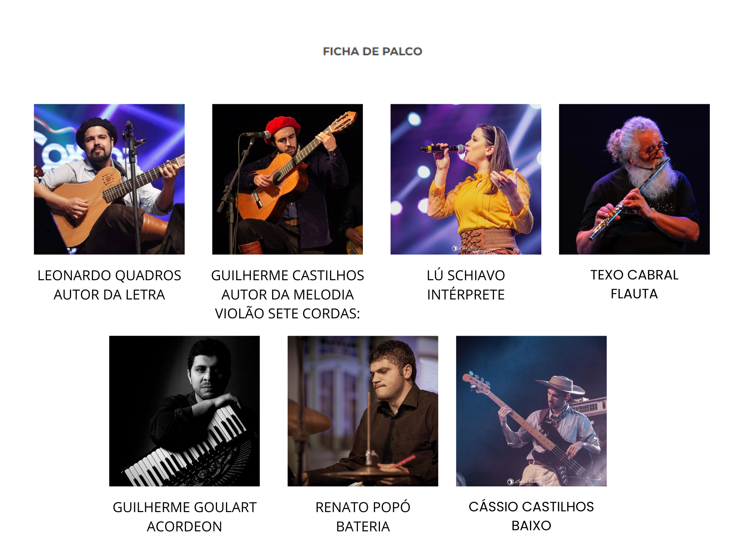Screen dimensions: 756x534
Task: Click the FICHA DE PALCO heading
Action: 372,51
